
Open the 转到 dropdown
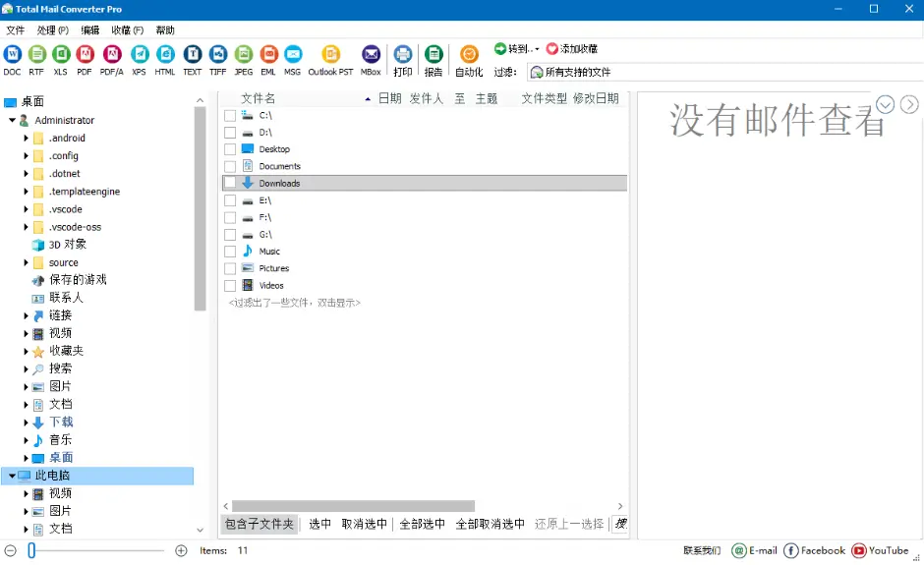[517, 48]
